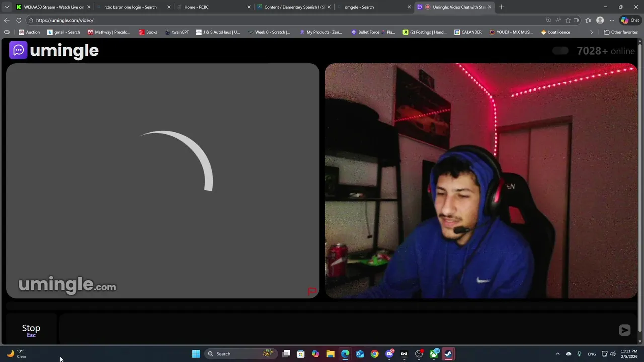This screenshot has width=644, height=362.
Task: Click the taskbar Search box
Action: pos(240,354)
